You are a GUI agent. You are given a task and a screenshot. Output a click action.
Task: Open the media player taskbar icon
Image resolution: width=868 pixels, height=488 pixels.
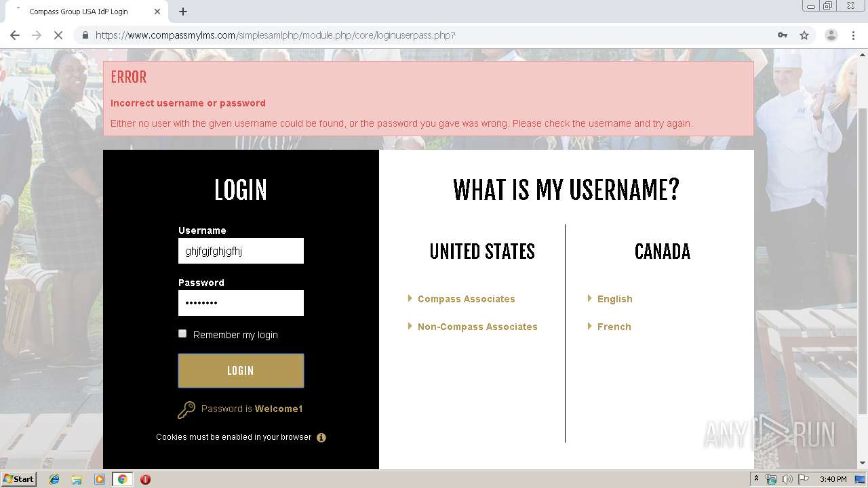pyautogui.click(x=100, y=479)
